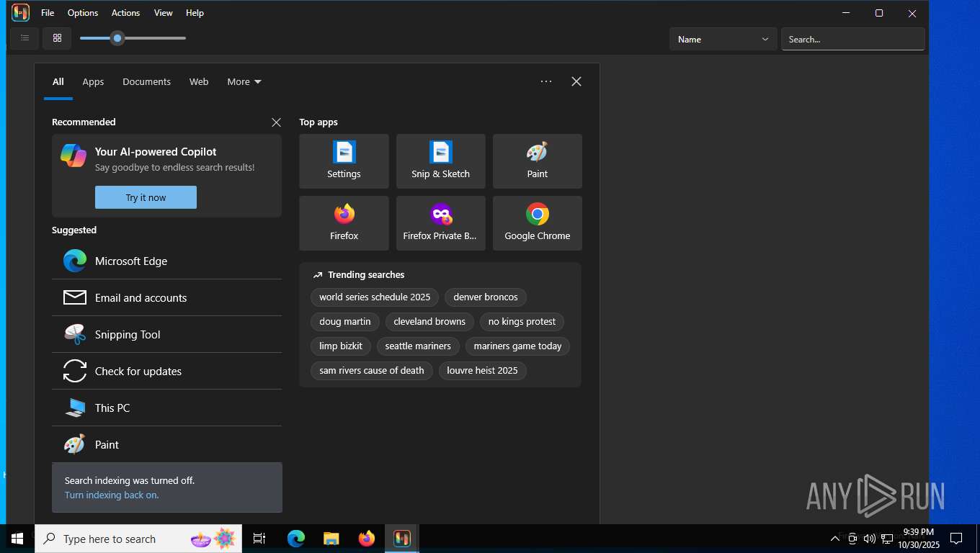Open Firefox from the taskbar

[x=366, y=539]
